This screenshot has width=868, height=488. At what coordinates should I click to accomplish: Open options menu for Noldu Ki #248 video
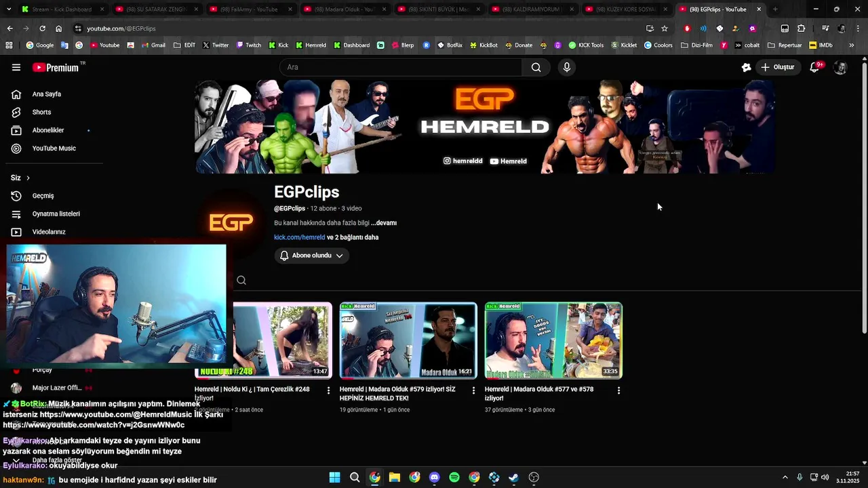click(x=328, y=390)
